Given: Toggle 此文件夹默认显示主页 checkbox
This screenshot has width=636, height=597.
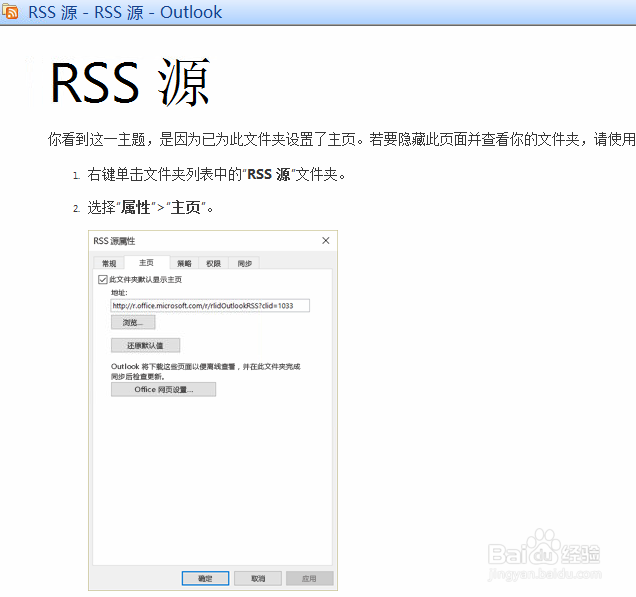Looking at the screenshot, I should [x=103, y=279].
